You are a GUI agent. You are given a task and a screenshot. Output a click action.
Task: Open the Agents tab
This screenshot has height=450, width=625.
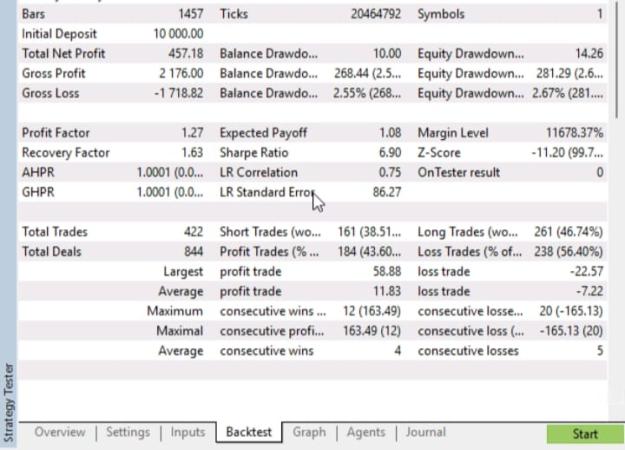pyautogui.click(x=366, y=432)
